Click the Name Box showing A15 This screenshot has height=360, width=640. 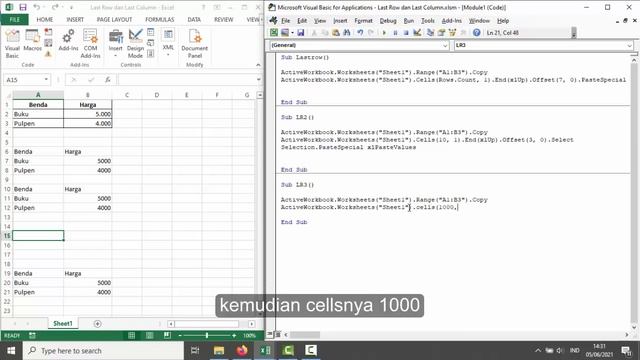coord(24,80)
